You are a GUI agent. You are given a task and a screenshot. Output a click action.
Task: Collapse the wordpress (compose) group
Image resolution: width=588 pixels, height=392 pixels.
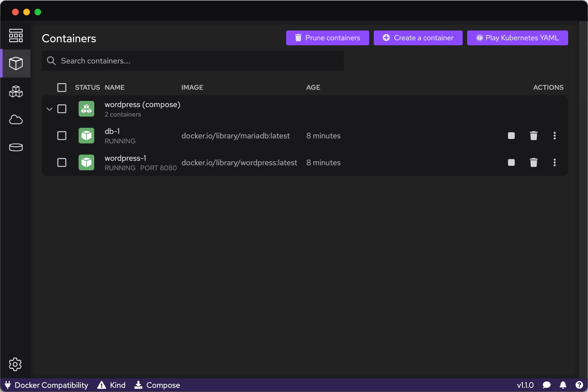click(50, 109)
